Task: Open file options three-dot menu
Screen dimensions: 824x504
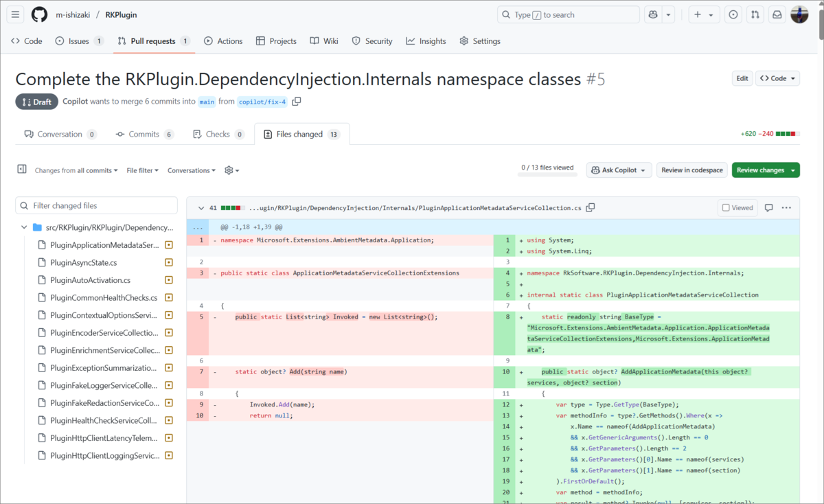Action: point(787,207)
